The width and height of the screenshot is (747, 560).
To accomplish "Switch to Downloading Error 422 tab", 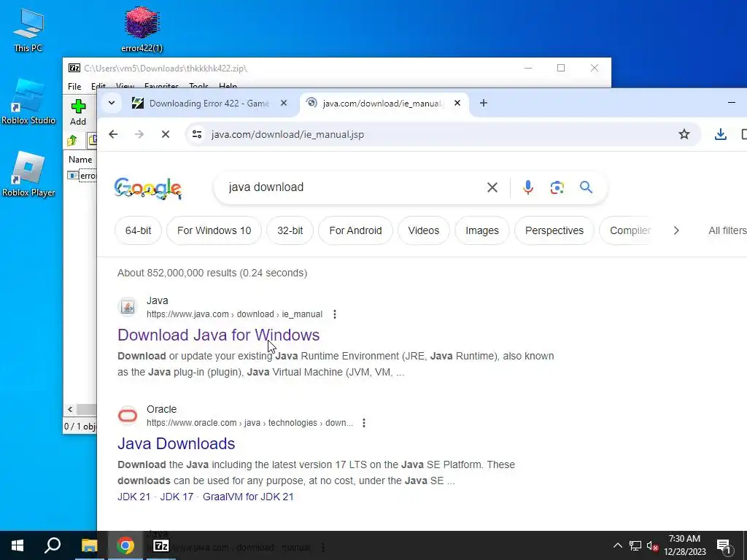I will click(x=209, y=104).
